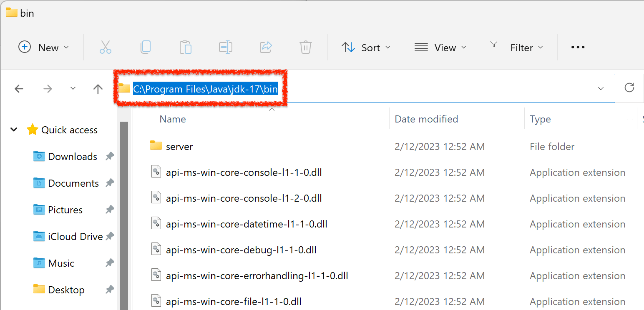Click pin icon beside Desktop

110,290
